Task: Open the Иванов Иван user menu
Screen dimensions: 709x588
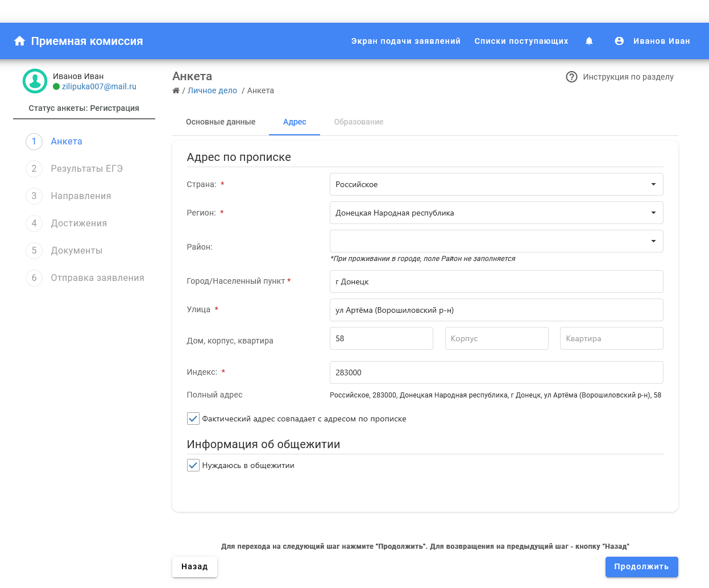Action: tap(662, 41)
